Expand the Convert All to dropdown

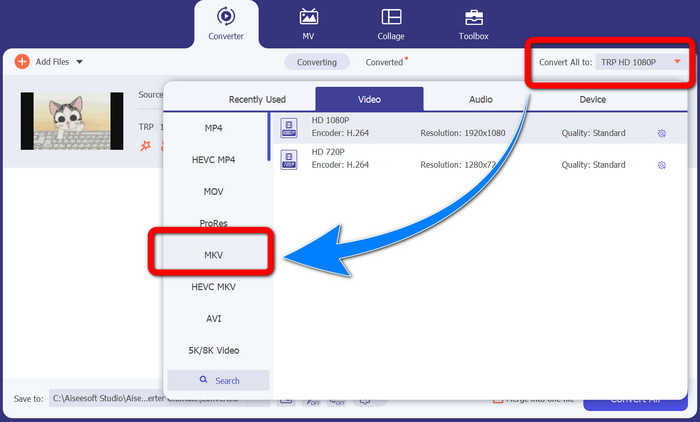point(677,62)
